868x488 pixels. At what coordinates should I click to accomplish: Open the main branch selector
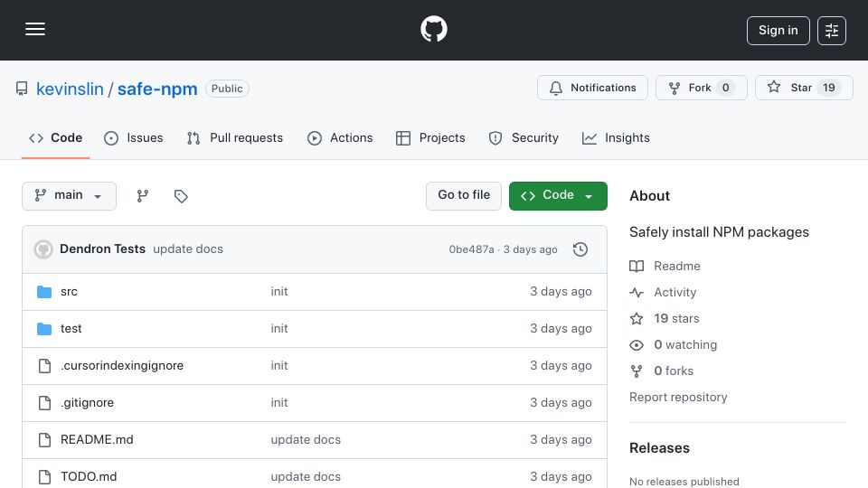(x=70, y=196)
